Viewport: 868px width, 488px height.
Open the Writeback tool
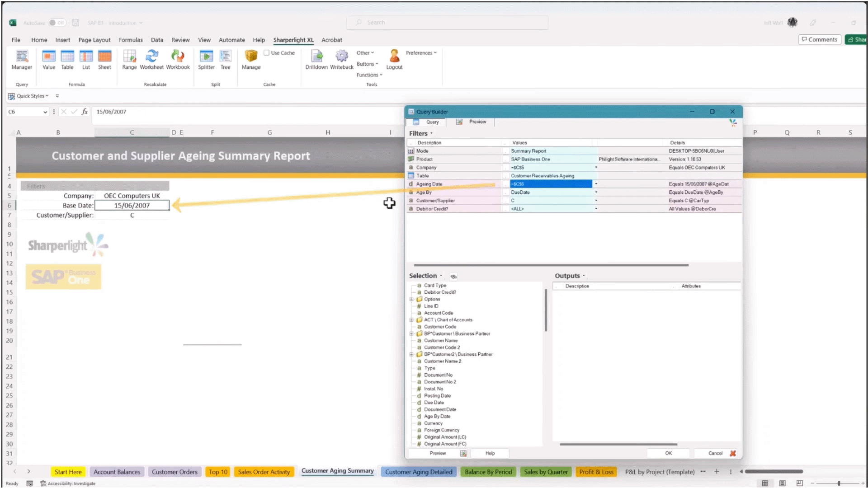click(342, 60)
